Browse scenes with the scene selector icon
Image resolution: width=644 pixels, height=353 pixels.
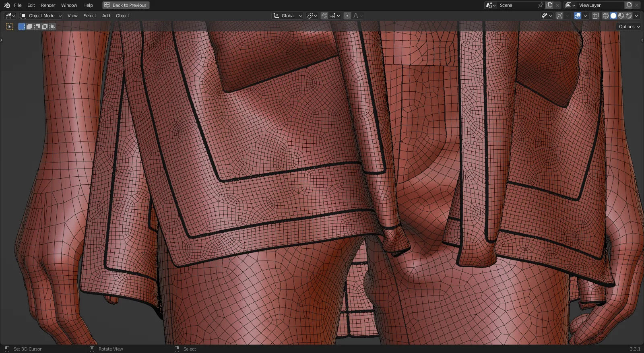pyautogui.click(x=491, y=5)
